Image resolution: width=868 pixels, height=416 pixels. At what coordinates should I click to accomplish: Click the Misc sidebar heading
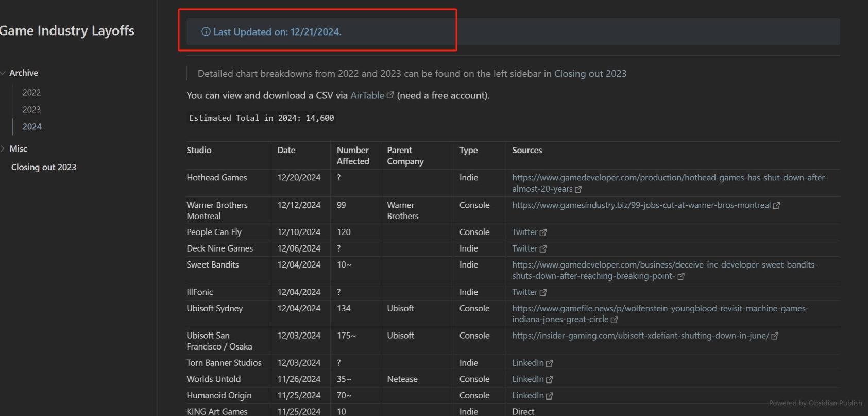pos(18,148)
